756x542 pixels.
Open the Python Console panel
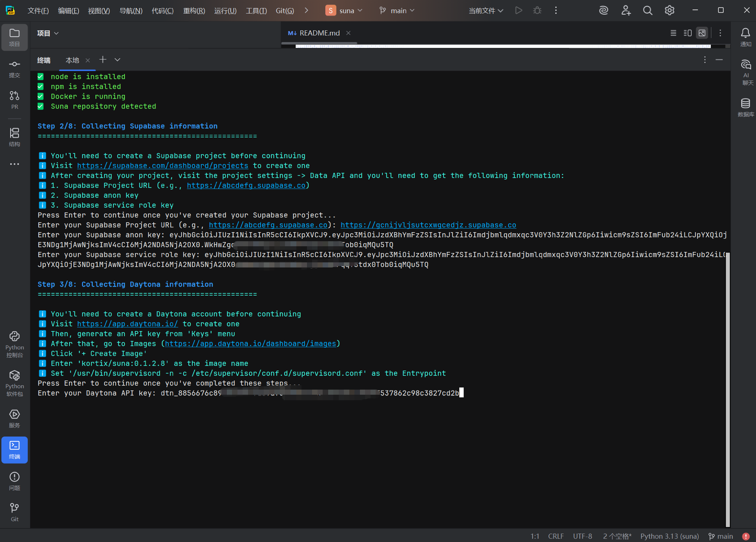pyautogui.click(x=15, y=344)
